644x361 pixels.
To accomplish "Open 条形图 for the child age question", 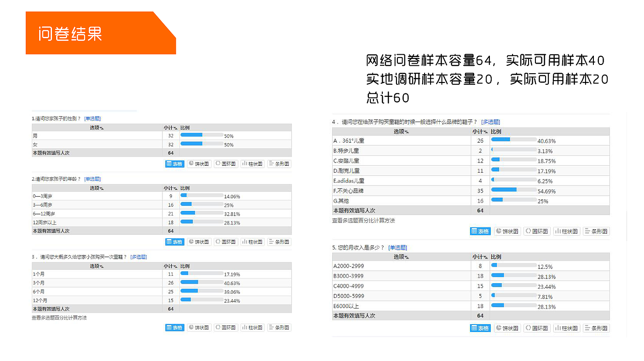I will [x=279, y=242].
